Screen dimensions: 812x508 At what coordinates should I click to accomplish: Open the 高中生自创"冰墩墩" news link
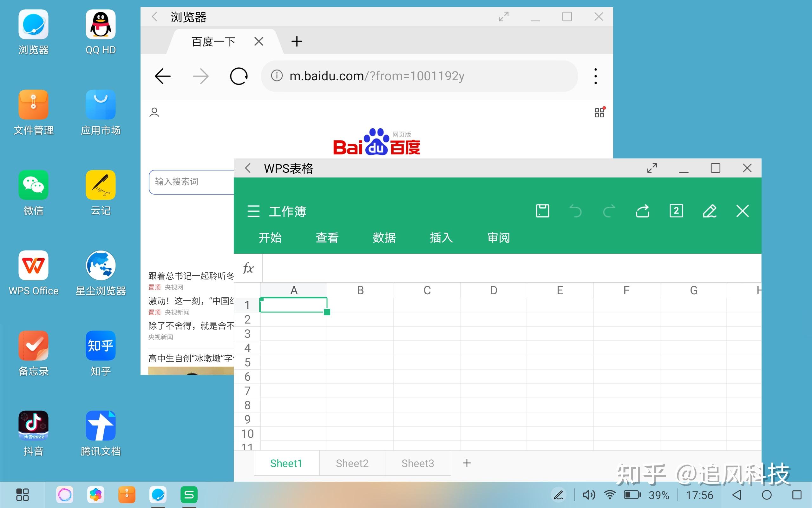coord(191,358)
